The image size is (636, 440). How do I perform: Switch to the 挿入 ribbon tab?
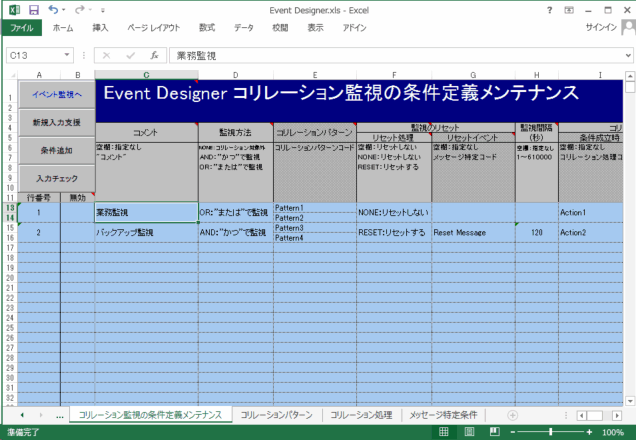point(100,28)
